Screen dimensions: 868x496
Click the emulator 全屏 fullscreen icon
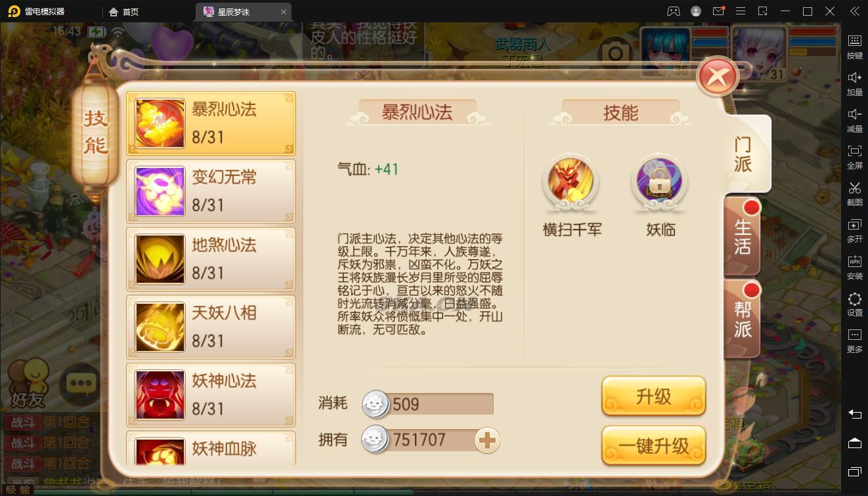pos(854,156)
